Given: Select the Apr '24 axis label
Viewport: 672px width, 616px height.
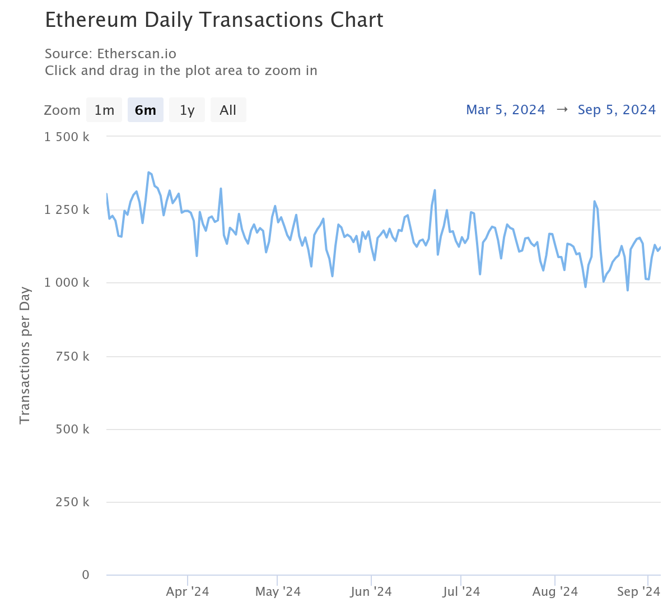Looking at the screenshot, I should (187, 591).
